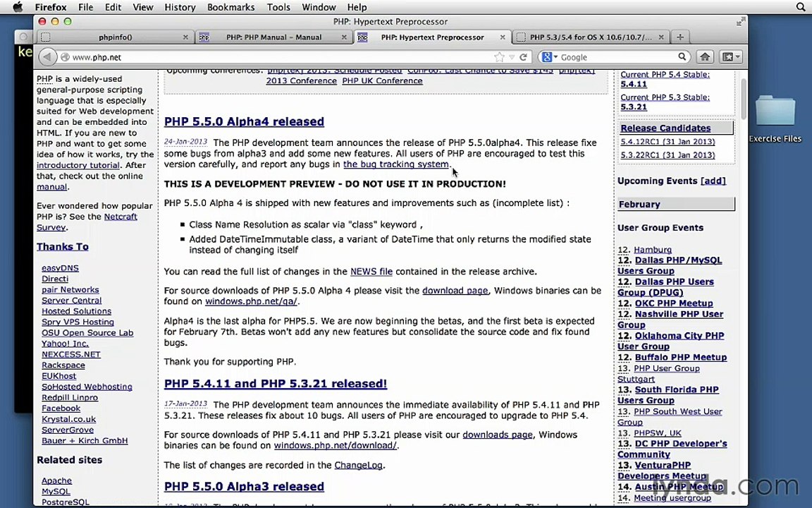Open Yahoo! Inc. sponsor link
Viewport: 812px width, 508px height.
[66, 344]
